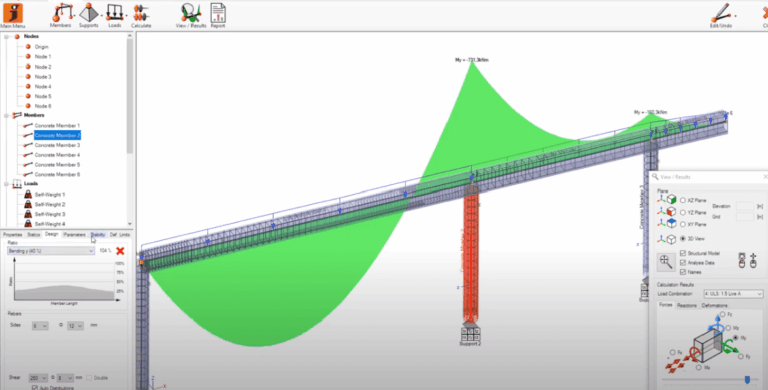Screen dimensions: 768x390
Task: Select Node 6 in the tree
Action: [x=43, y=106]
